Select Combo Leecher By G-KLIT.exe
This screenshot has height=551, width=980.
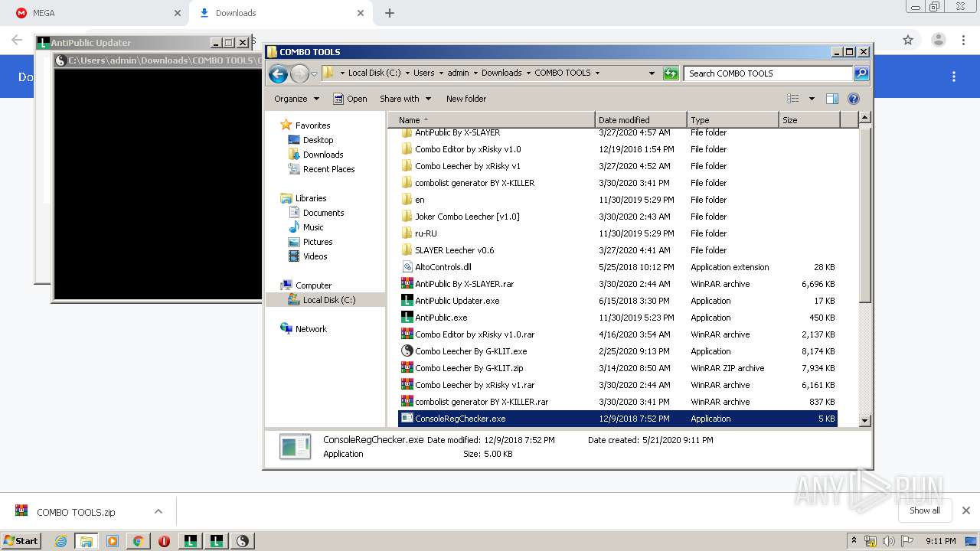471,351
